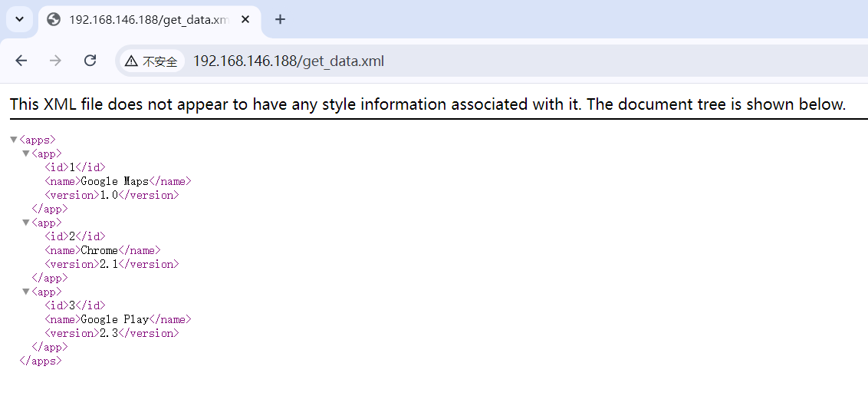Viewport: 868px width, 396px height.
Task: Click the forward navigation arrow
Action: point(55,61)
